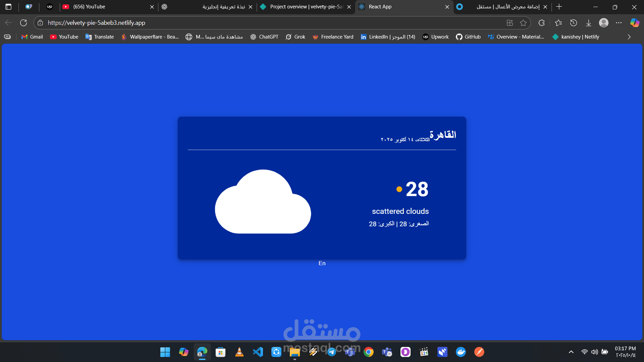
Task: Reload the weather page
Action: [x=23, y=23]
